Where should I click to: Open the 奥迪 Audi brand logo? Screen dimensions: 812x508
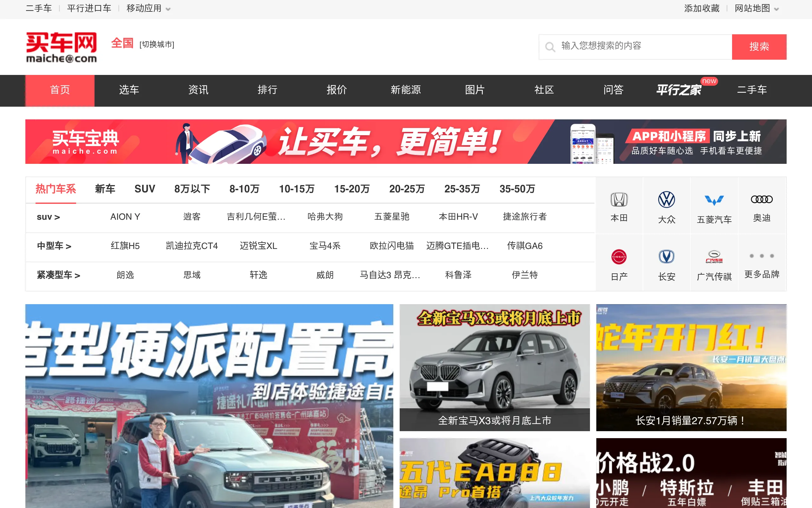(x=762, y=200)
